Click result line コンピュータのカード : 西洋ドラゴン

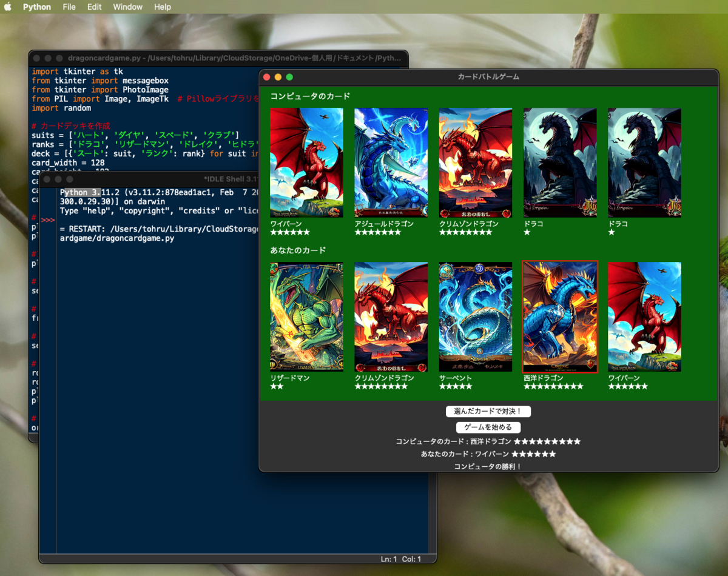click(x=488, y=441)
